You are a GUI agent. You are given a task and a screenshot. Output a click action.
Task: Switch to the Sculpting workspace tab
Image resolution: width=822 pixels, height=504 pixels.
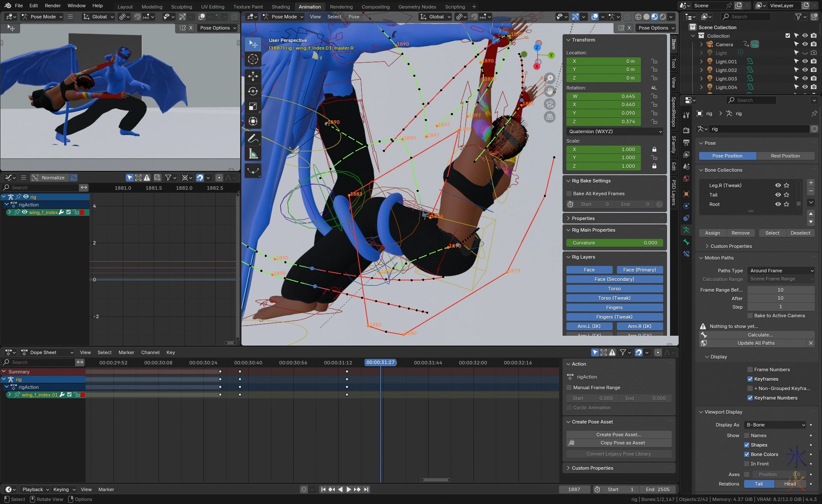(x=182, y=7)
